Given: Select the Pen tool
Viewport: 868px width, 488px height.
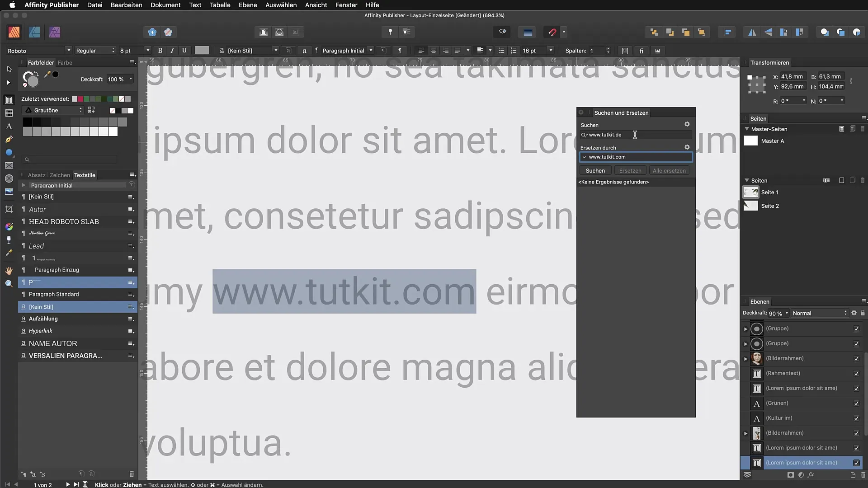Looking at the screenshot, I should pyautogui.click(x=9, y=140).
